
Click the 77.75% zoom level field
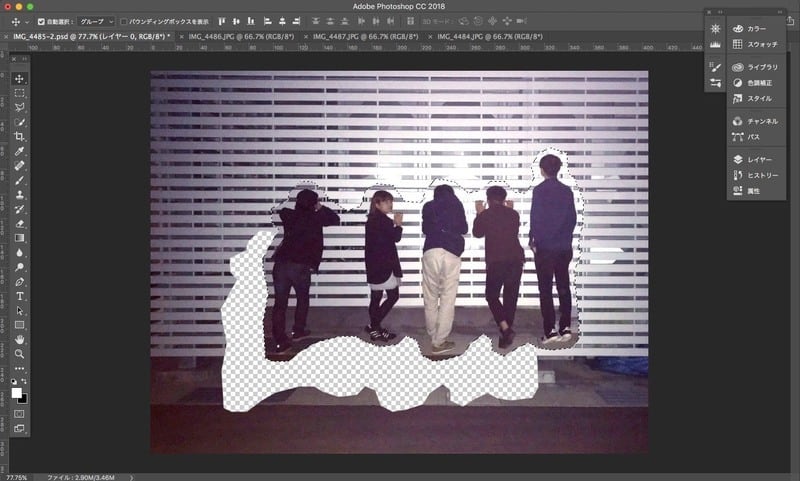[15, 476]
